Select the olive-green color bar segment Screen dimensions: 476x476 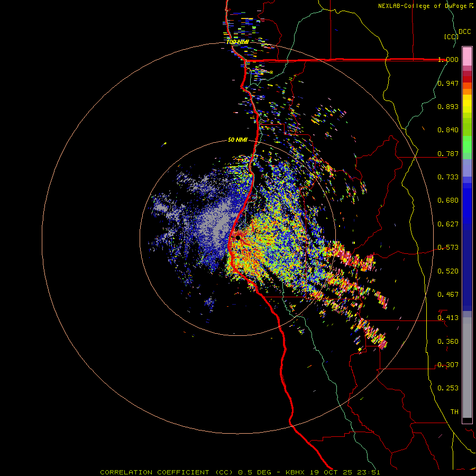coord(467,126)
